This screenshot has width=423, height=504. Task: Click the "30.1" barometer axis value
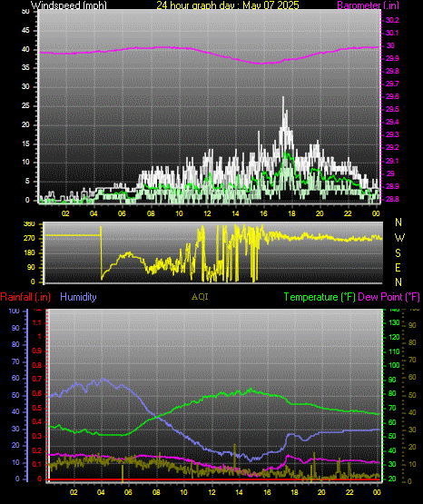coord(392,33)
